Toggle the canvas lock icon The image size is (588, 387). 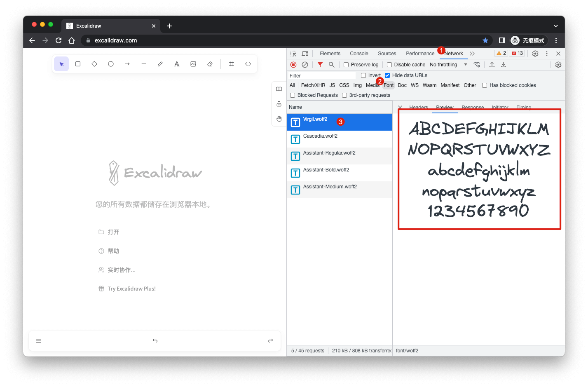(279, 104)
